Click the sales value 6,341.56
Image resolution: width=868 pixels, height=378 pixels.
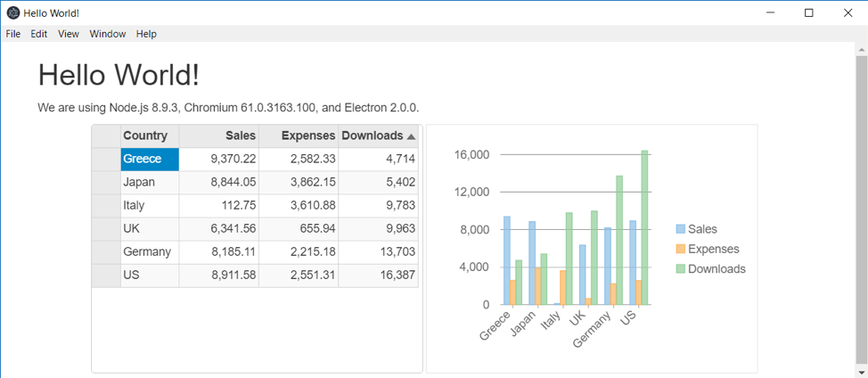pos(218,229)
